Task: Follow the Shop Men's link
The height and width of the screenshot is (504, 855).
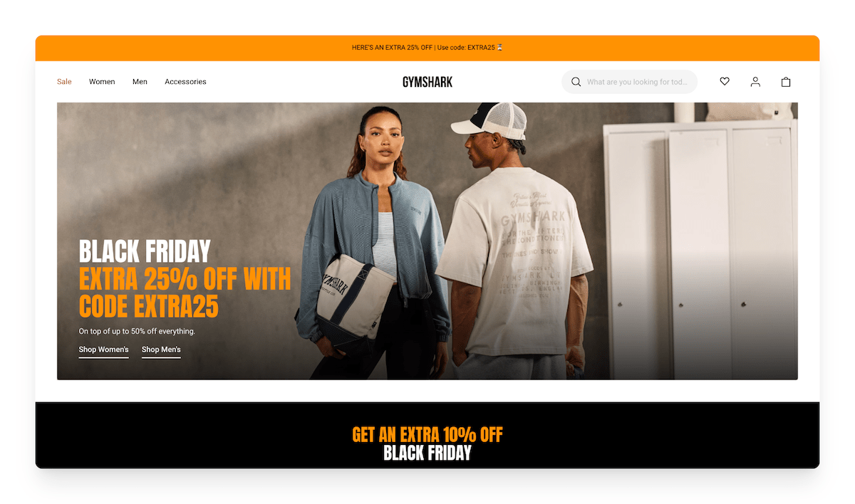Action: coord(161,350)
